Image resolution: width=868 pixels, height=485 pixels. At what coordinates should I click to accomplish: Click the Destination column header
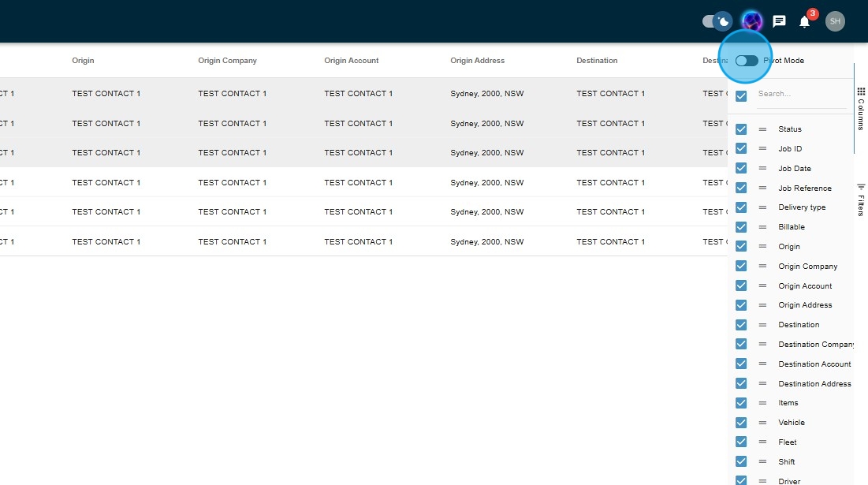[597, 61]
